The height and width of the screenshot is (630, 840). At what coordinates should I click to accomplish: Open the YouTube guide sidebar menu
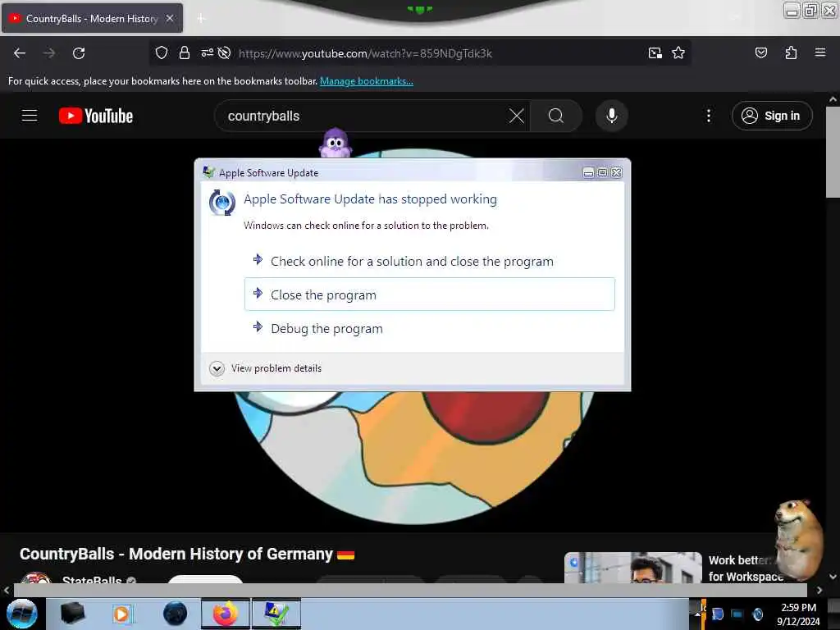coord(30,116)
